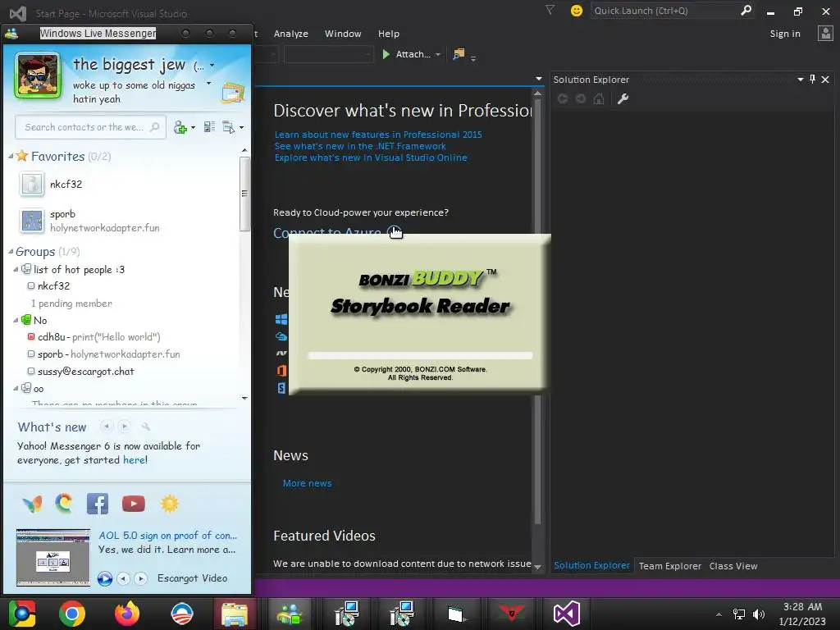Viewport: 840px width, 630px height.
Task: Show previous What's new item
Action: [107, 427]
